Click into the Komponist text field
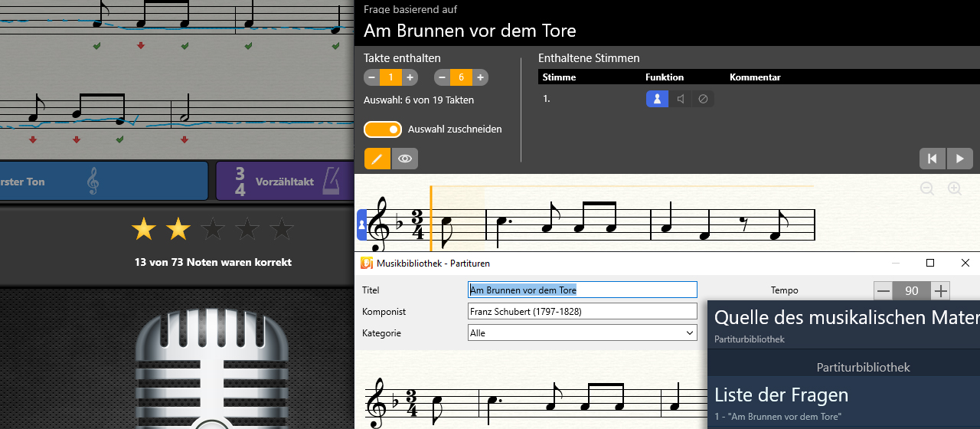Screen dimensions: 980x429 (x=582, y=312)
